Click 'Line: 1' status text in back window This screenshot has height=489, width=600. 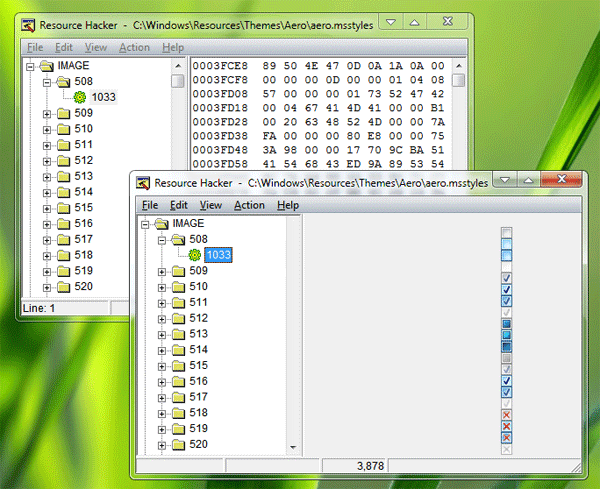pyautogui.click(x=39, y=308)
